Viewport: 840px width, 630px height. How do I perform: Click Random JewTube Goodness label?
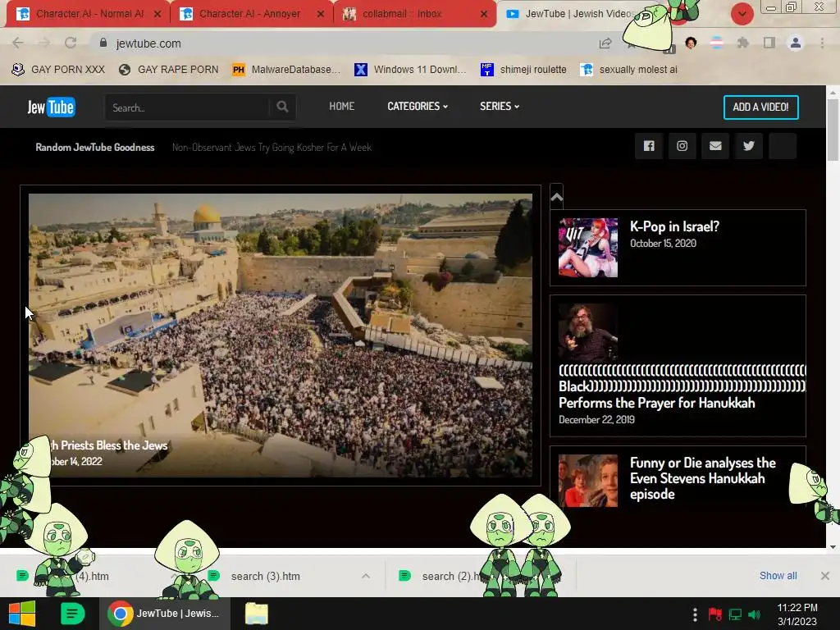pyautogui.click(x=95, y=148)
